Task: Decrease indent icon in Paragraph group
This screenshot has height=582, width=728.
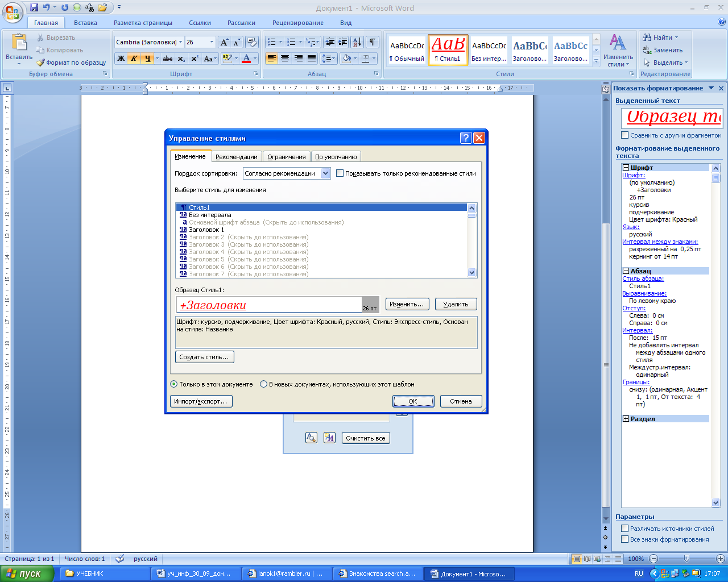Action: pyautogui.click(x=329, y=42)
